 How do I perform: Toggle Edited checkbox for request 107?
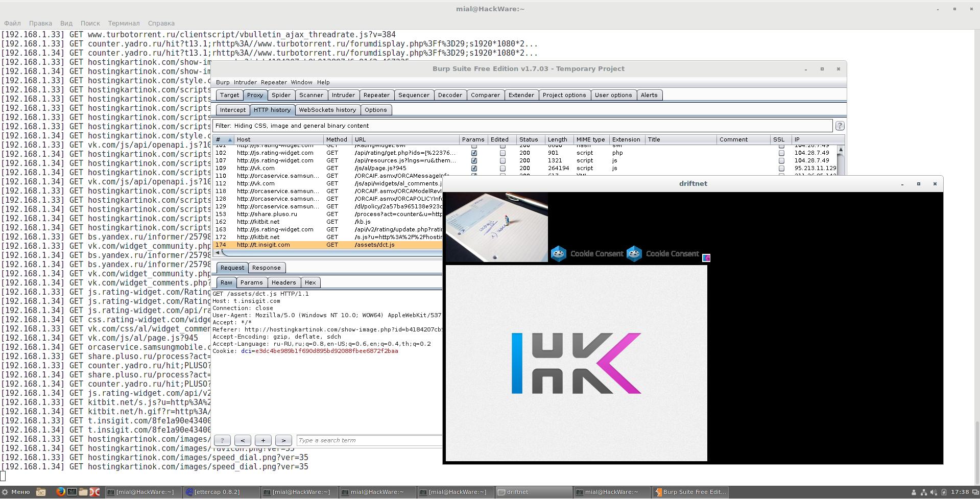coord(503,160)
